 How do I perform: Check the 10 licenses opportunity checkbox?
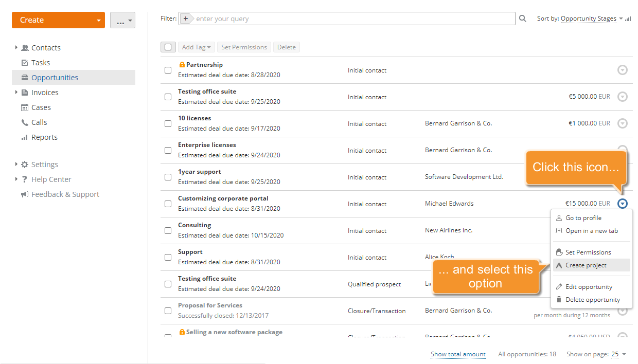coord(168,123)
